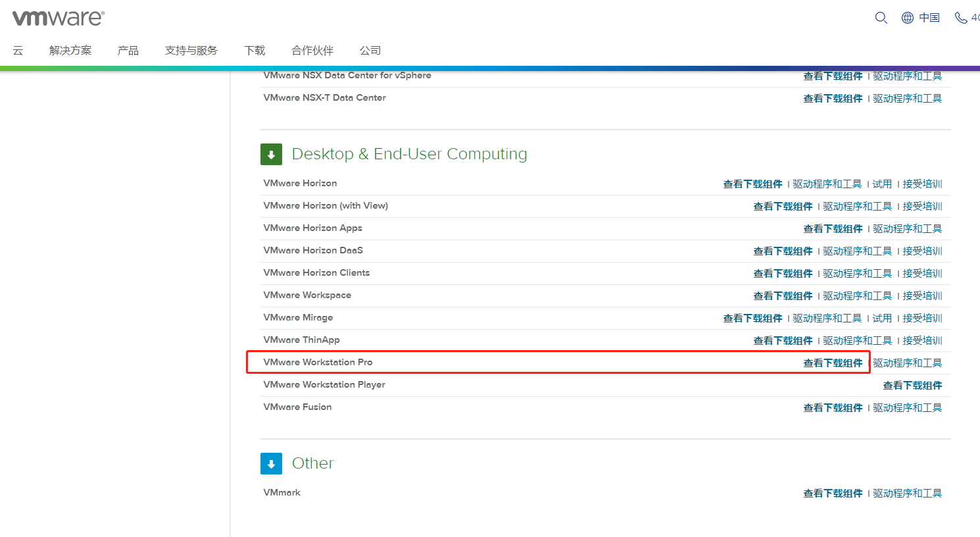Click 查看下载组件 for VMware Horizon
Image resolution: width=980 pixels, height=537 pixels.
pos(752,184)
